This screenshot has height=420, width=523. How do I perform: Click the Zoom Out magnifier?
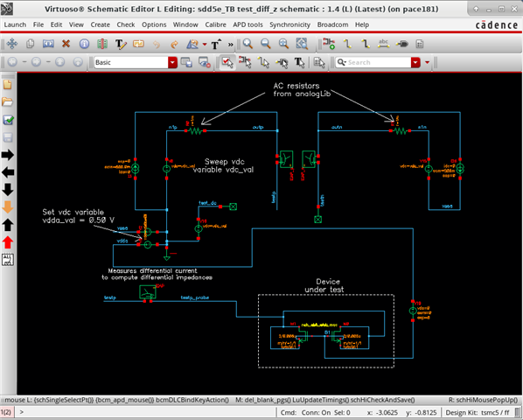tap(266, 44)
